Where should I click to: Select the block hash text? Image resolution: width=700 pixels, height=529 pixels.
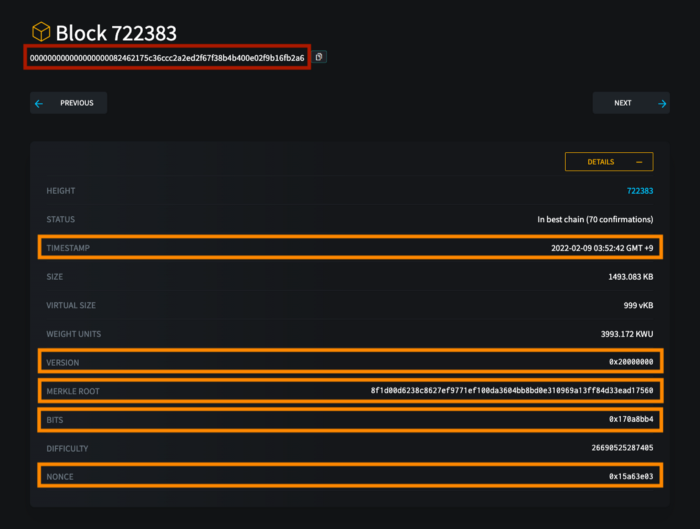(167, 58)
